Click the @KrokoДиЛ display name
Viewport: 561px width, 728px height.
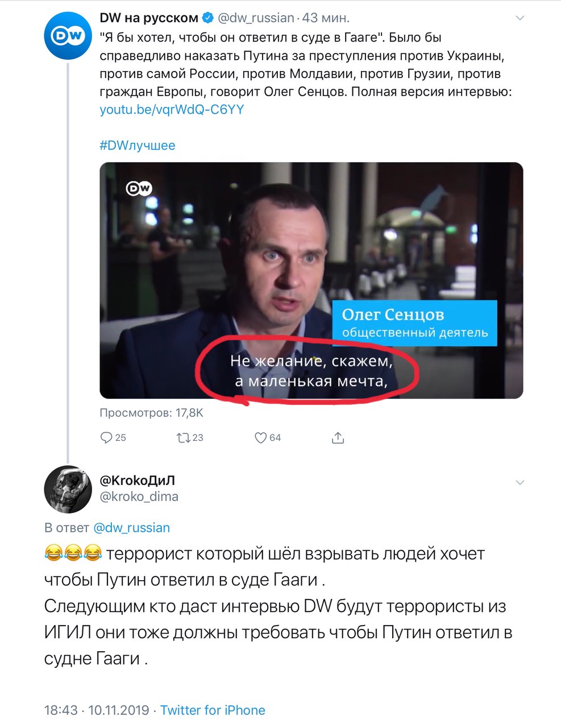point(138,481)
